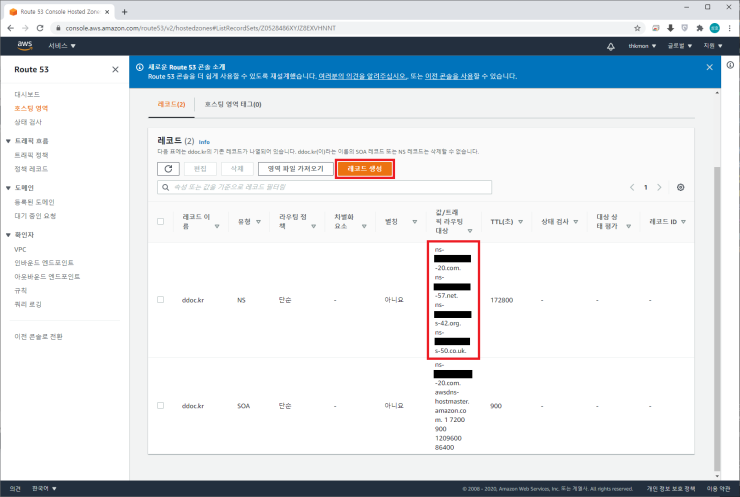The height and width of the screenshot is (497, 740).
Task: Close the Route 53 sidebar panel
Action: coord(115,70)
